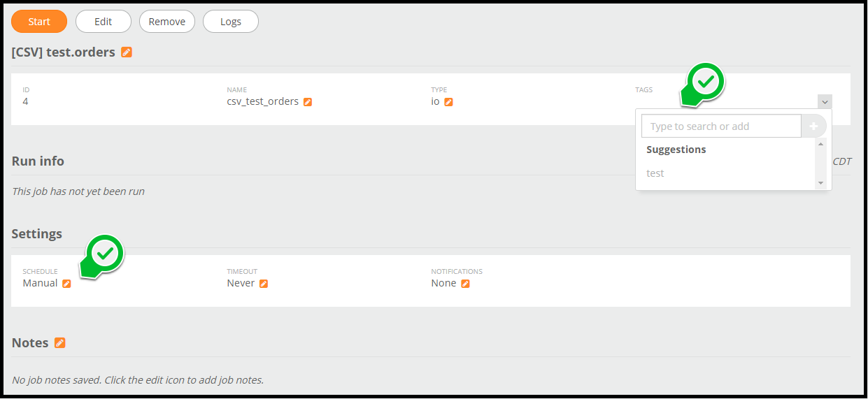This screenshot has width=868, height=399.
Task: Edit the Never timeout setting
Action: pos(264,284)
